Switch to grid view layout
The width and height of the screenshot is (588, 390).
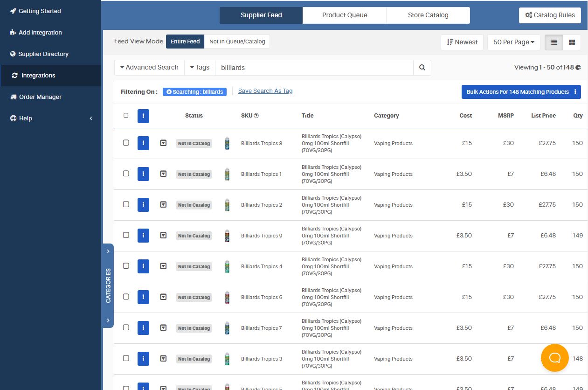tap(572, 42)
